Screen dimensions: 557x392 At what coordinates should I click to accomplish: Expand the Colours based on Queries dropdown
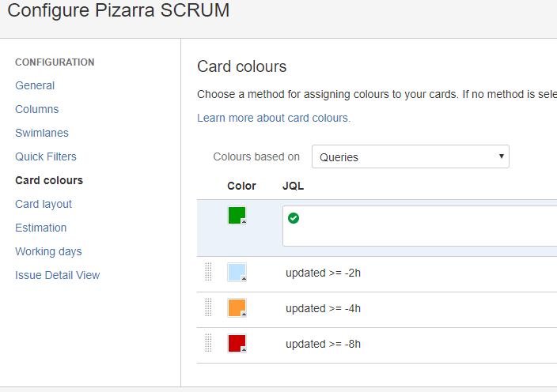coord(411,156)
